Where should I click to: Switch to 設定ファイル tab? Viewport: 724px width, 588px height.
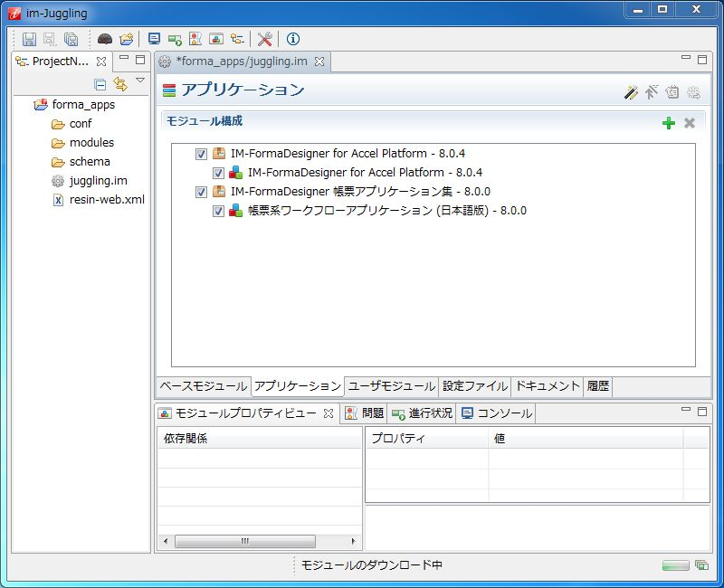pyautogui.click(x=474, y=386)
